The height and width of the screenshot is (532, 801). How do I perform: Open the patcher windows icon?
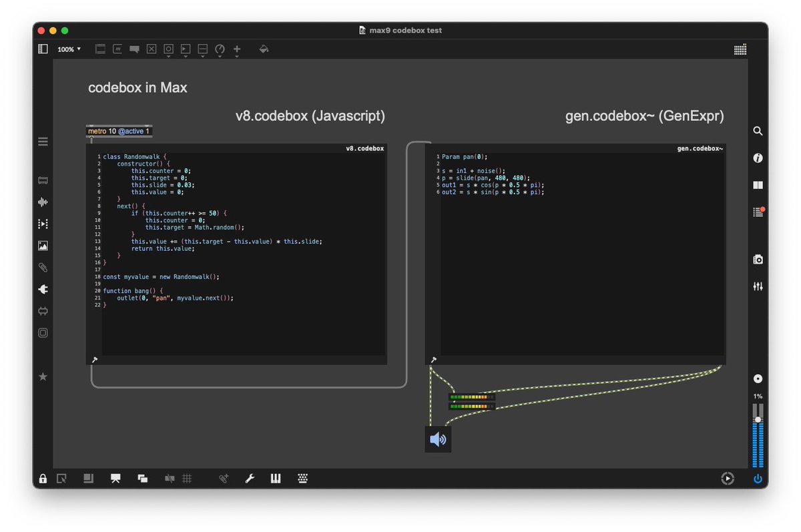coord(142,479)
